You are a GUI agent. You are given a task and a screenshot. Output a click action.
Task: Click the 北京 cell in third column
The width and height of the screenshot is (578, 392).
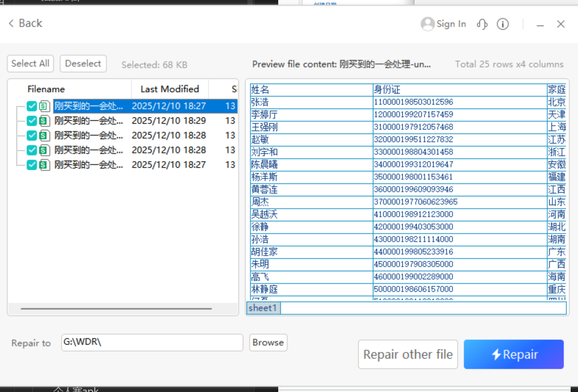coord(556,102)
